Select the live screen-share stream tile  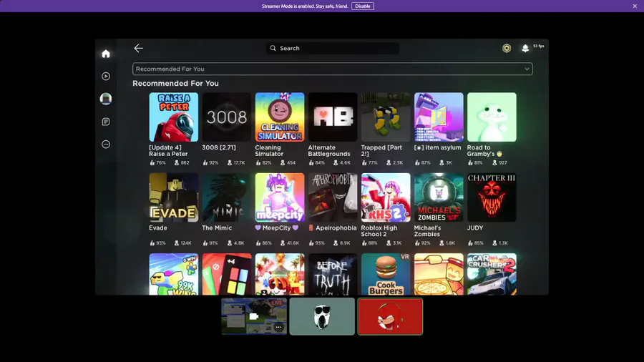point(254,316)
